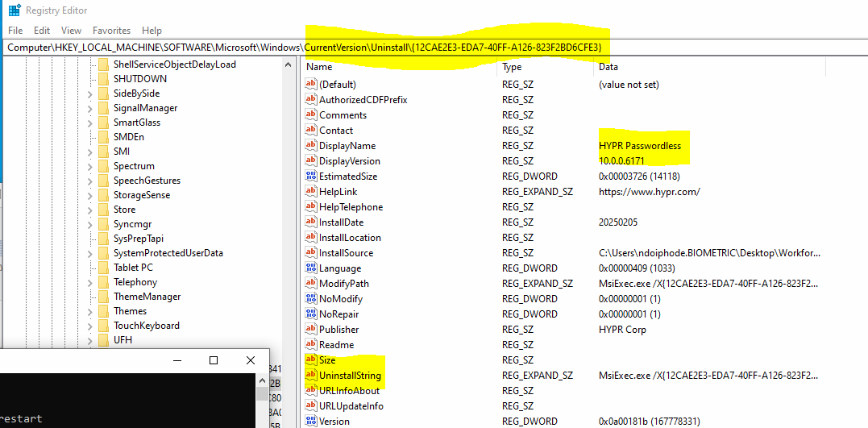Click the ModifyPath value icon

311,284
